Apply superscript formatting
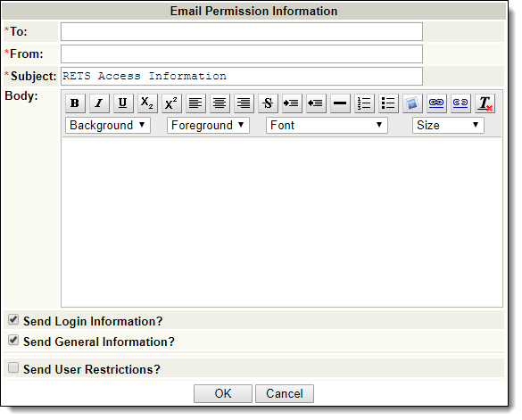The image size is (522, 420). tap(171, 103)
